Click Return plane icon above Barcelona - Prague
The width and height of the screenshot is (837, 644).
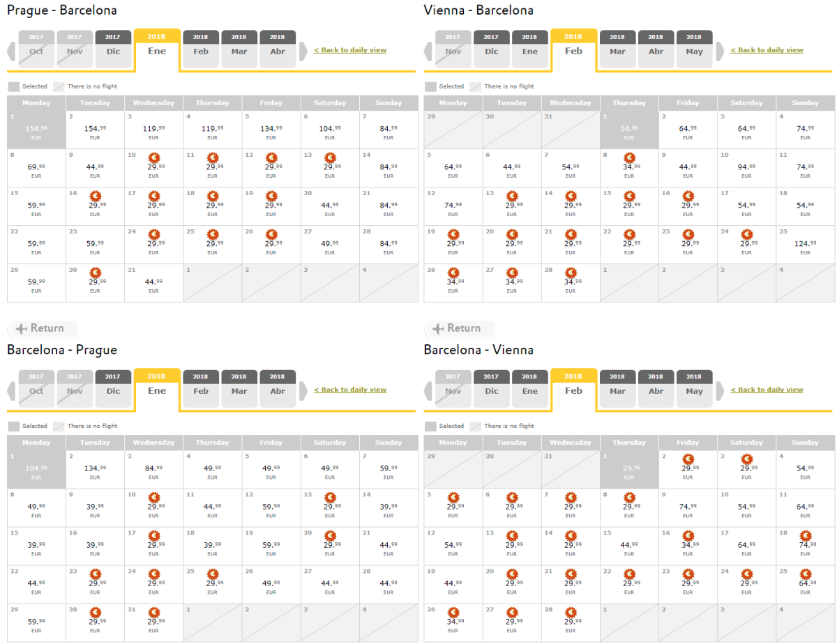22,328
